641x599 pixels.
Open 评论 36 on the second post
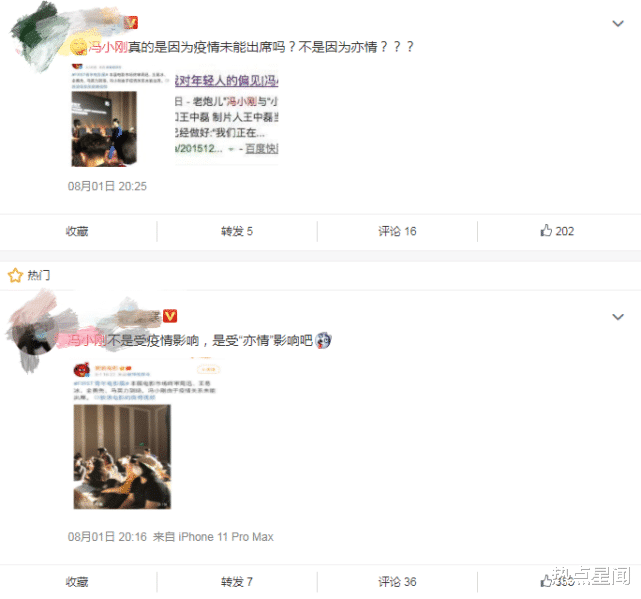click(397, 582)
